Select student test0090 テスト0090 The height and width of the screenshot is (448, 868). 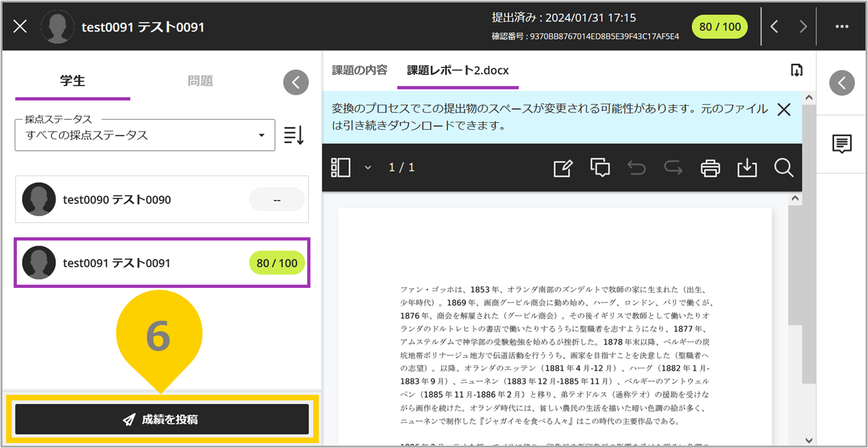pos(162,200)
